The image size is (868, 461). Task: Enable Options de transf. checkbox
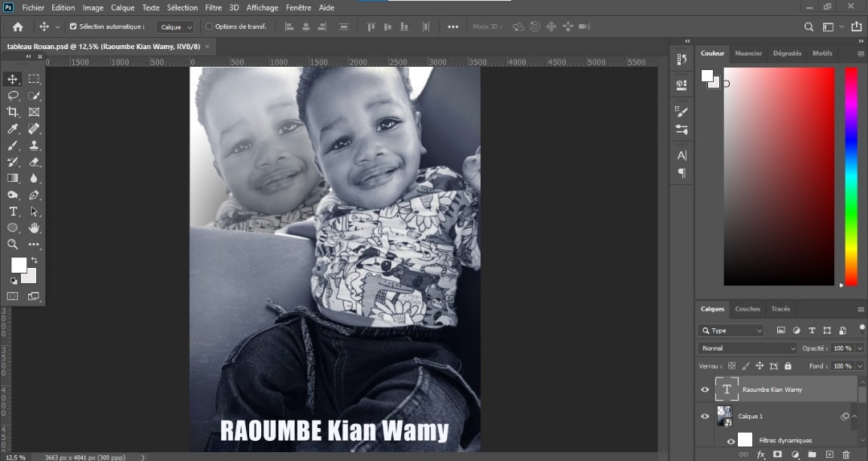tap(209, 27)
